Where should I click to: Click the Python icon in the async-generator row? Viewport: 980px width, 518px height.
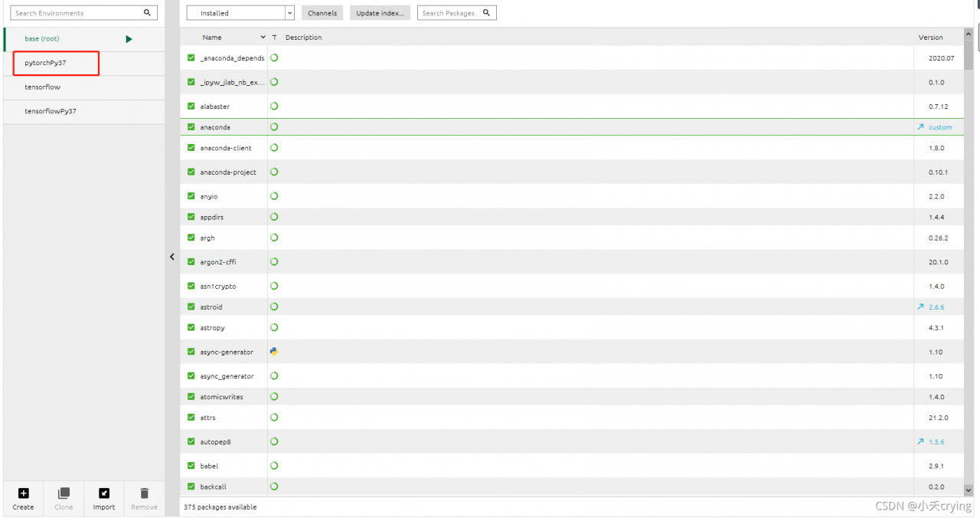(274, 352)
